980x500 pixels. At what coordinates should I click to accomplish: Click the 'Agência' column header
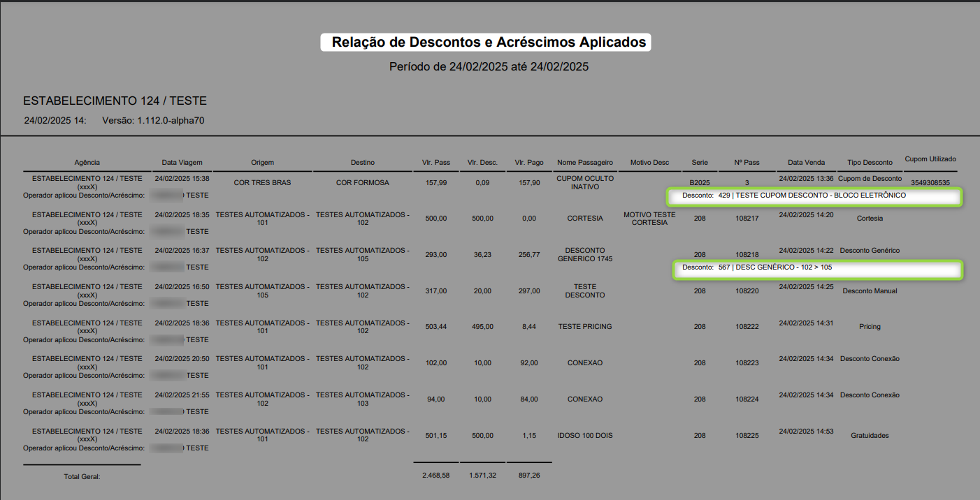pyautogui.click(x=87, y=163)
